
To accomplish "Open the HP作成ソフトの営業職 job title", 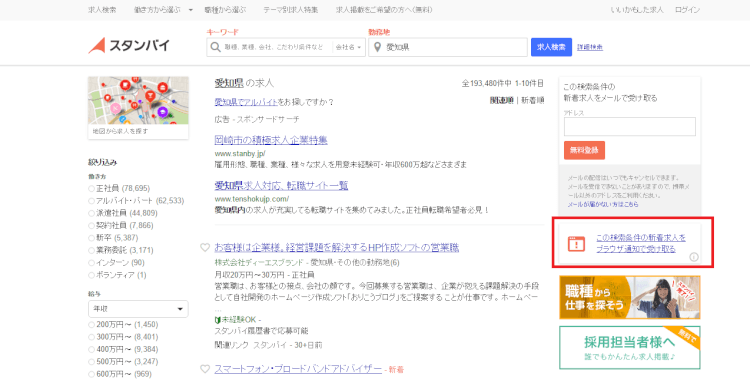I will tap(337, 247).
